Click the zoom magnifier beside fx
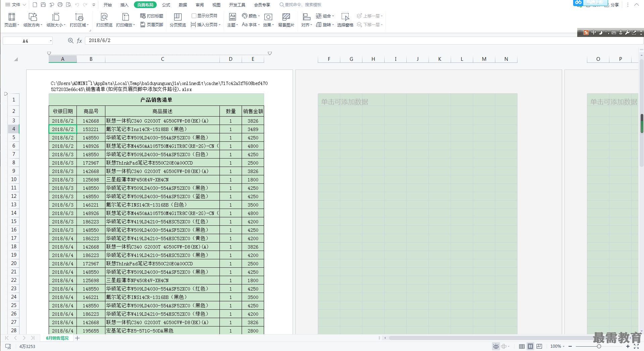This screenshot has height=351, width=644. [x=70, y=41]
